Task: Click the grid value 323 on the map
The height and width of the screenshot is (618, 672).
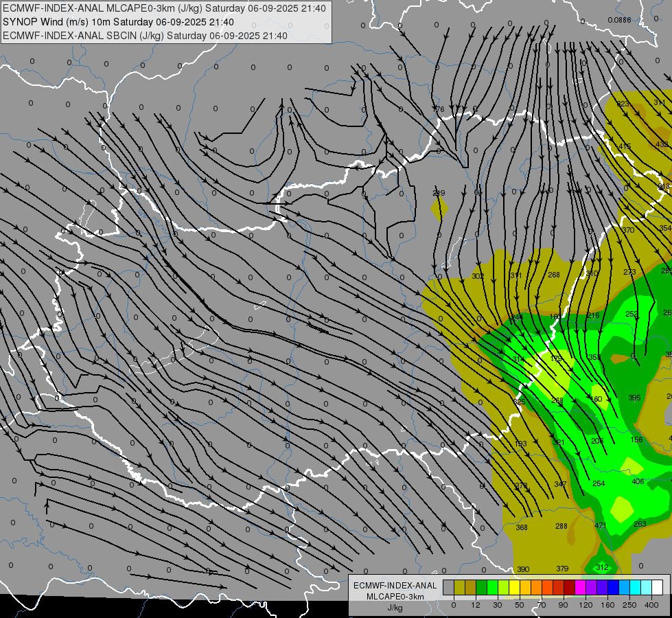Action: 623,104
